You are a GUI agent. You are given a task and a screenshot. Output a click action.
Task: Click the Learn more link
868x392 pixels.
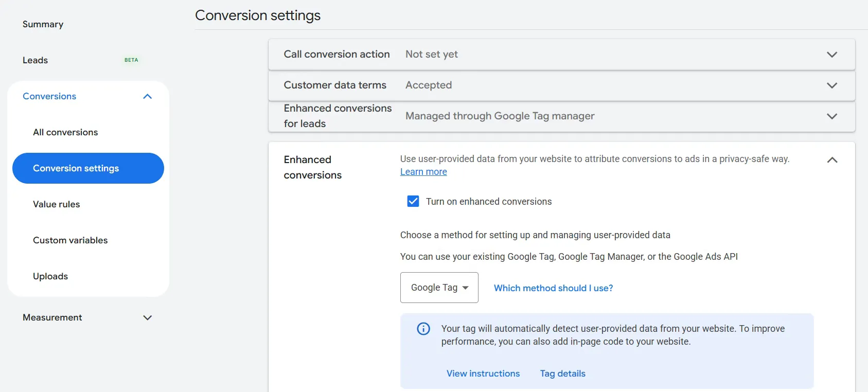coord(423,172)
